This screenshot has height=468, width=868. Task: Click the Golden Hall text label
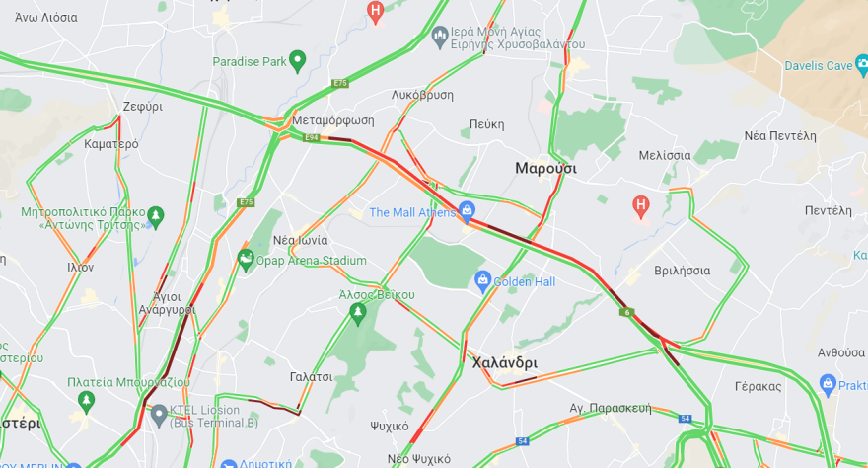524,282
